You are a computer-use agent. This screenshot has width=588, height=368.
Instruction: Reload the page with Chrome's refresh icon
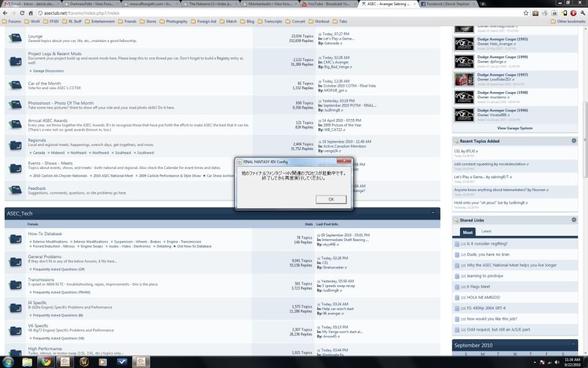coord(22,13)
